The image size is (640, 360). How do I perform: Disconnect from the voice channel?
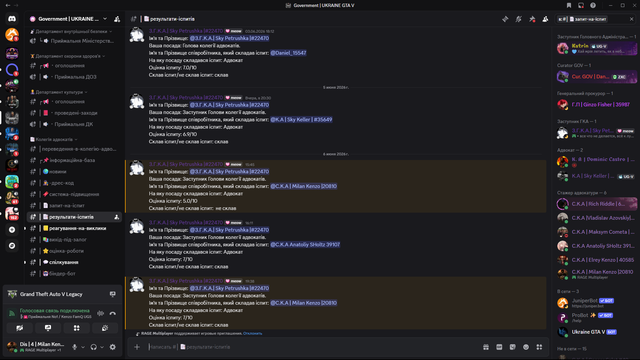click(x=113, y=313)
